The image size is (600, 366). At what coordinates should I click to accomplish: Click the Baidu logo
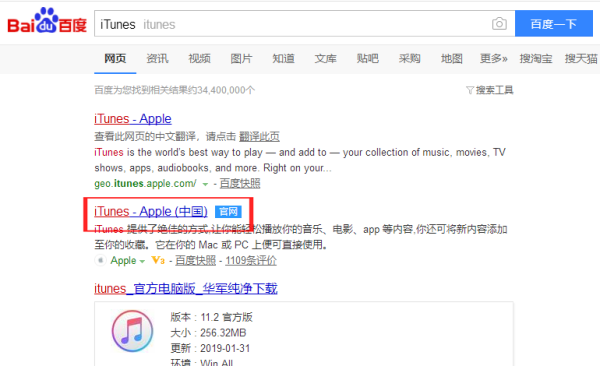47,21
